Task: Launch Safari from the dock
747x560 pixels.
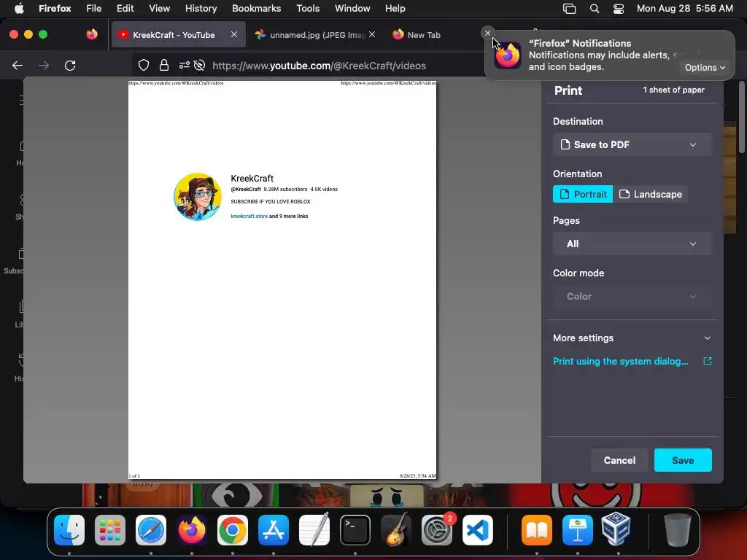Action: tap(151, 530)
